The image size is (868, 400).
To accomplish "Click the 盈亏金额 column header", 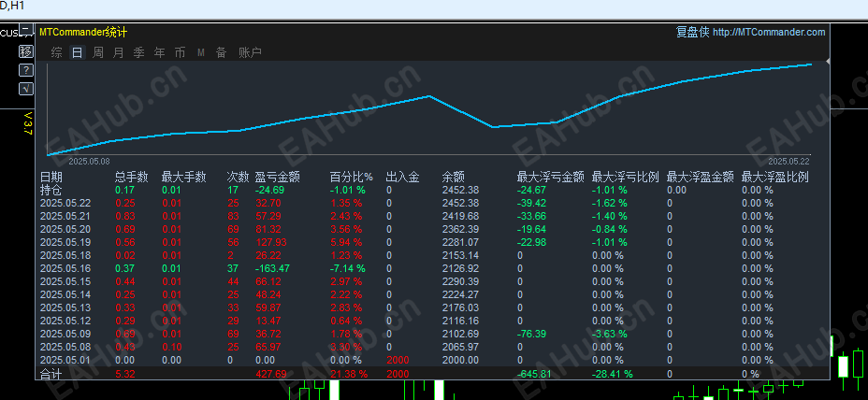I will pos(278,177).
